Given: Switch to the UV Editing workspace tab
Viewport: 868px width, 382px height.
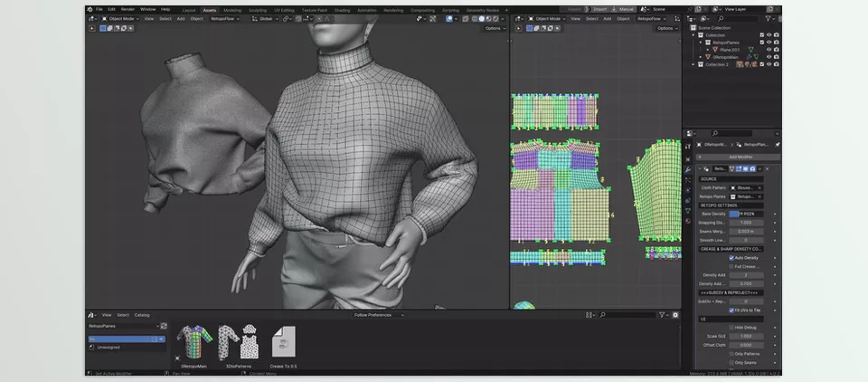Looking at the screenshot, I should (284, 10).
